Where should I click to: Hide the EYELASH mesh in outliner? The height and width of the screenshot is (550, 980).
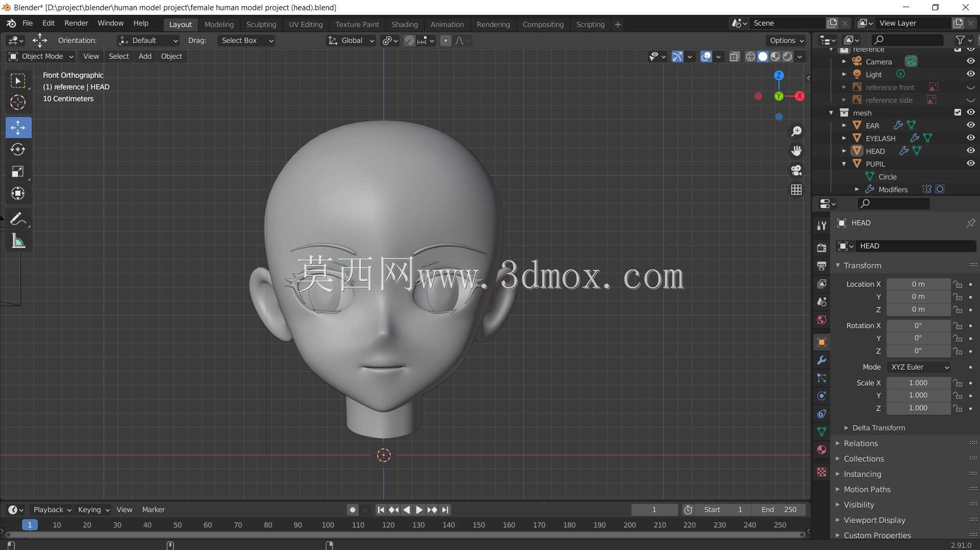pyautogui.click(x=970, y=137)
